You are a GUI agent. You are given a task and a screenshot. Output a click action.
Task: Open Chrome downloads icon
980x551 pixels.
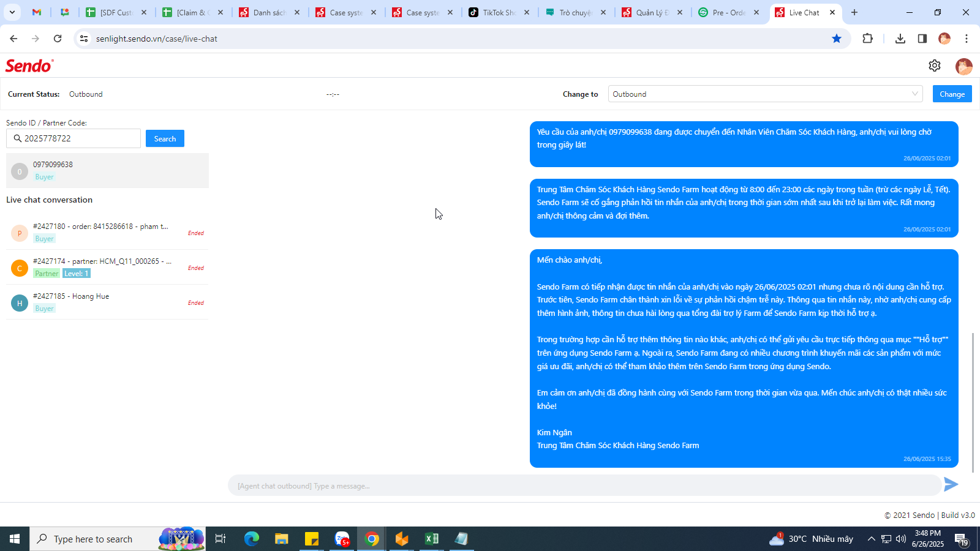[x=900, y=39]
